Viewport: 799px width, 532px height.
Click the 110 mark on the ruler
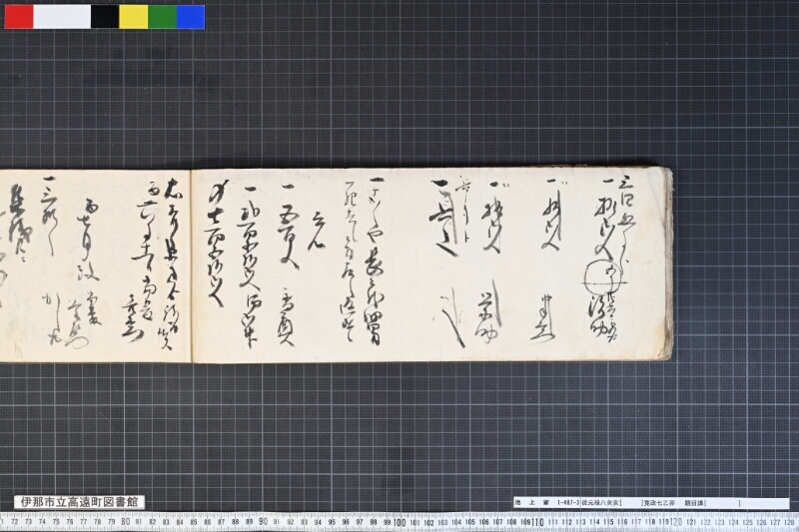(538, 522)
